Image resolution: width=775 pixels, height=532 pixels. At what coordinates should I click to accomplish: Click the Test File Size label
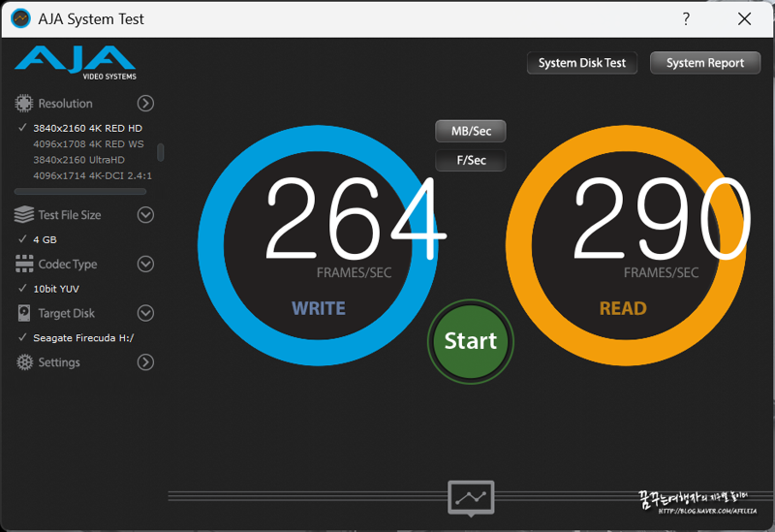pos(70,215)
